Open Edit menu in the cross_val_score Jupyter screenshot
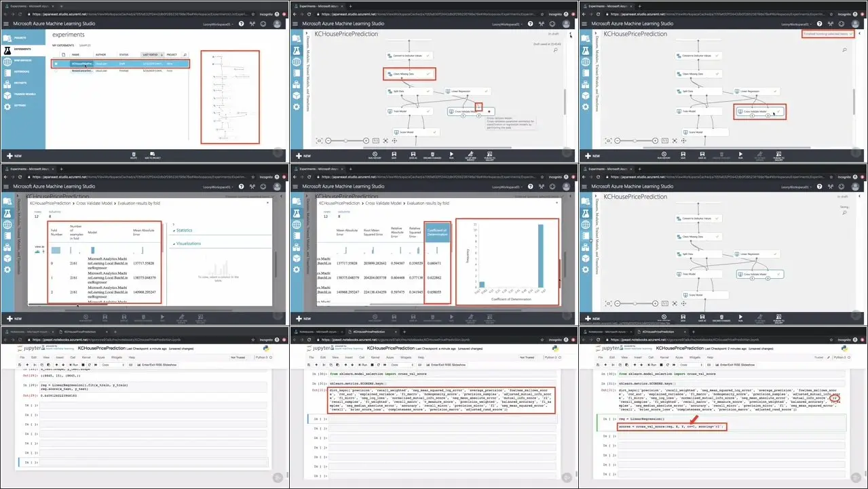 611,357
